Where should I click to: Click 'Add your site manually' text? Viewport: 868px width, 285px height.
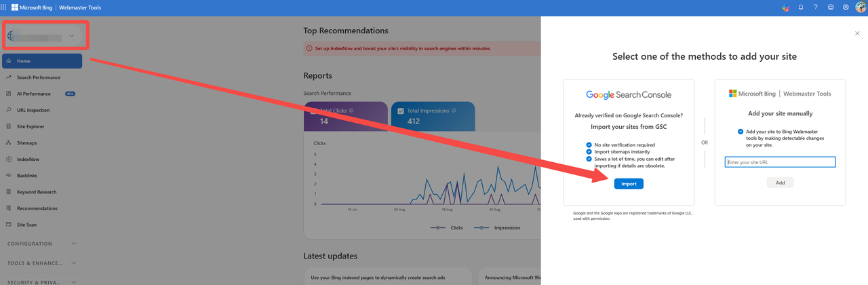point(780,113)
